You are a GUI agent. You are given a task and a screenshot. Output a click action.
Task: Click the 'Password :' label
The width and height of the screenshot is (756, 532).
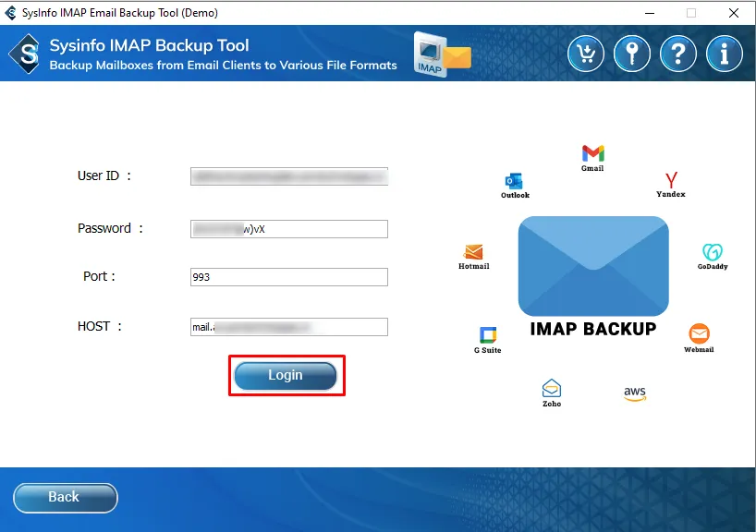pos(110,228)
